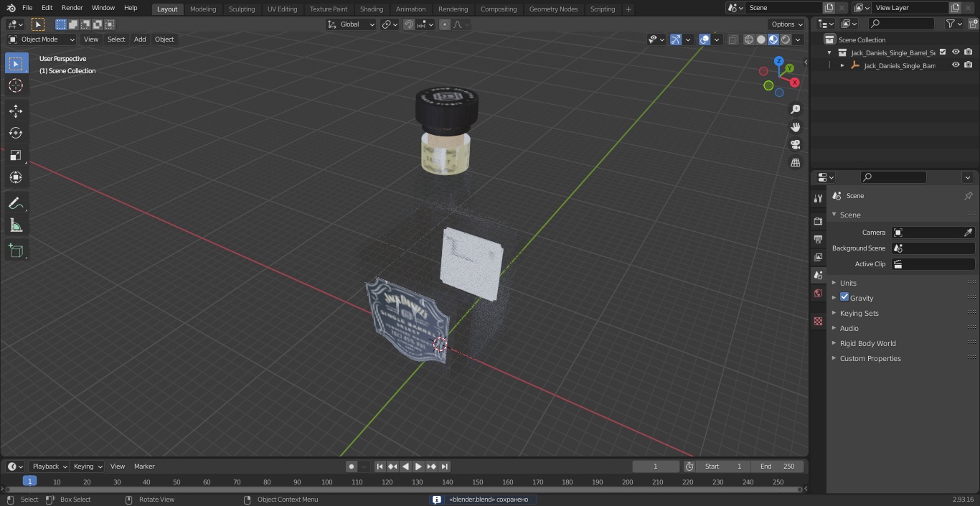Image resolution: width=980 pixels, height=506 pixels.
Task: Select the Add Cube tool
Action: (16, 250)
